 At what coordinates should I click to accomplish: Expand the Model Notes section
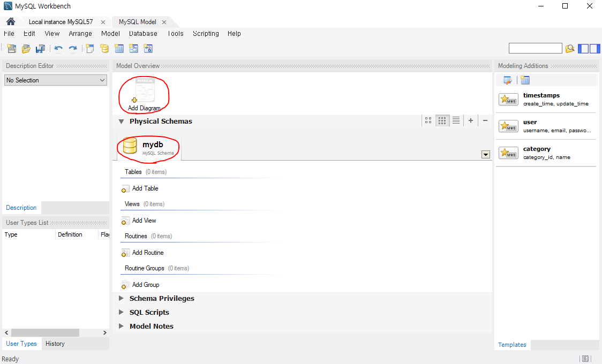click(122, 326)
